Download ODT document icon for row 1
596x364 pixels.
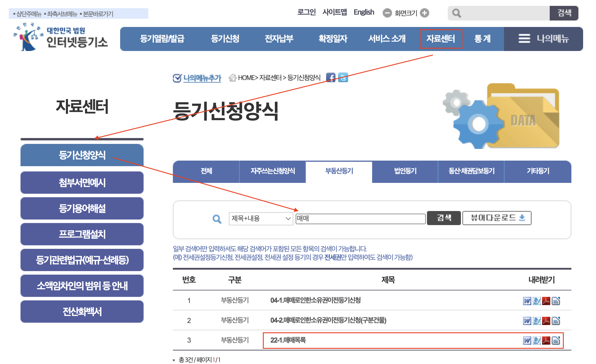[556, 301]
